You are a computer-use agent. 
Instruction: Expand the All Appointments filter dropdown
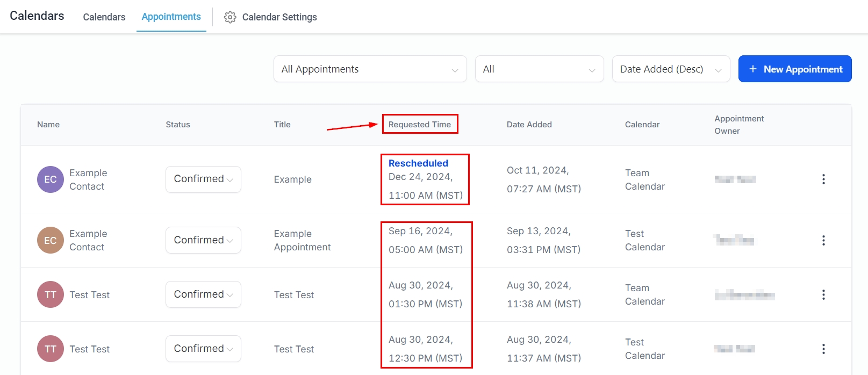tap(370, 69)
